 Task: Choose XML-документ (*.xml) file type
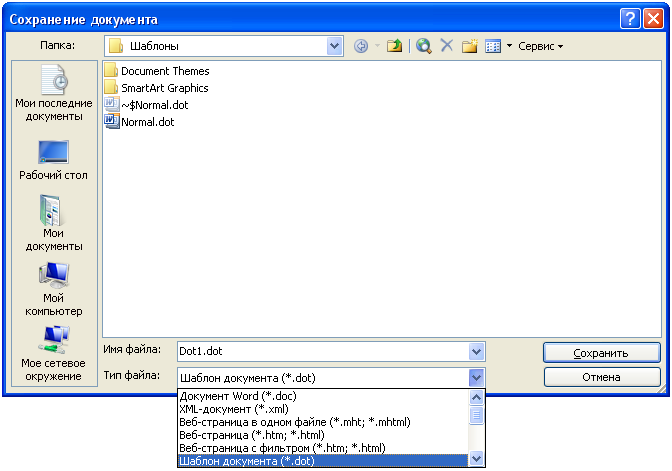point(323,409)
